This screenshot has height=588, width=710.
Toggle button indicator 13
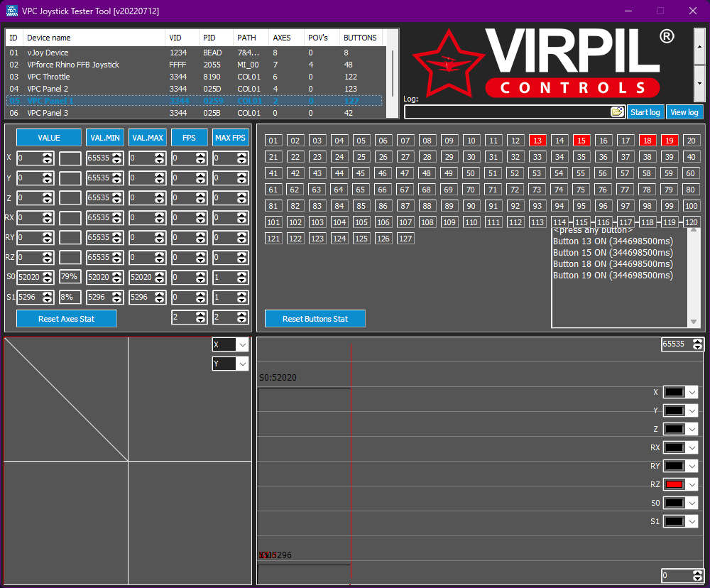(537, 141)
